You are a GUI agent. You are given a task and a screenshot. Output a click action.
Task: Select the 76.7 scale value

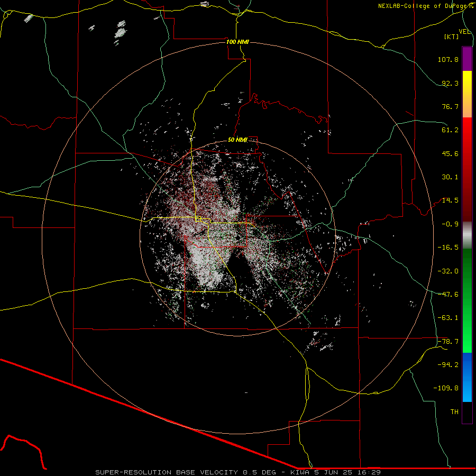450,106
